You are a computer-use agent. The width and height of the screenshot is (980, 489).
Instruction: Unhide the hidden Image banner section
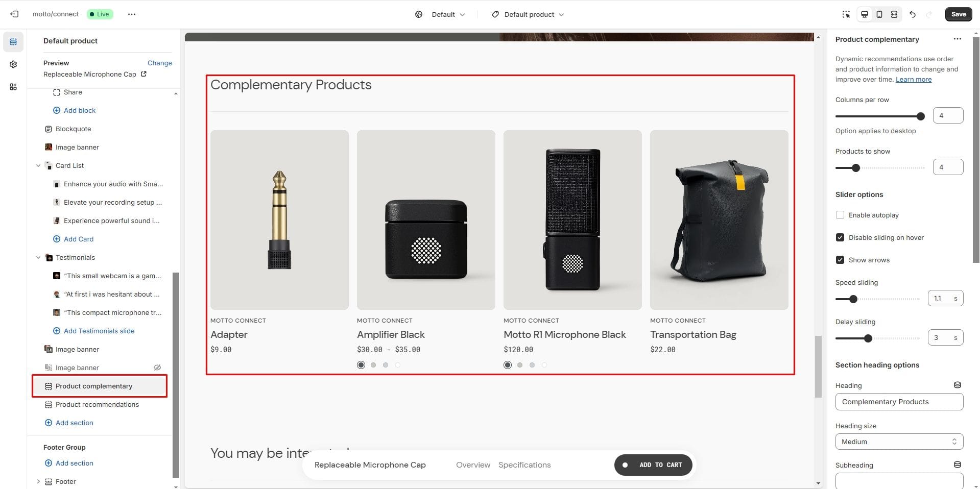[x=157, y=368]
